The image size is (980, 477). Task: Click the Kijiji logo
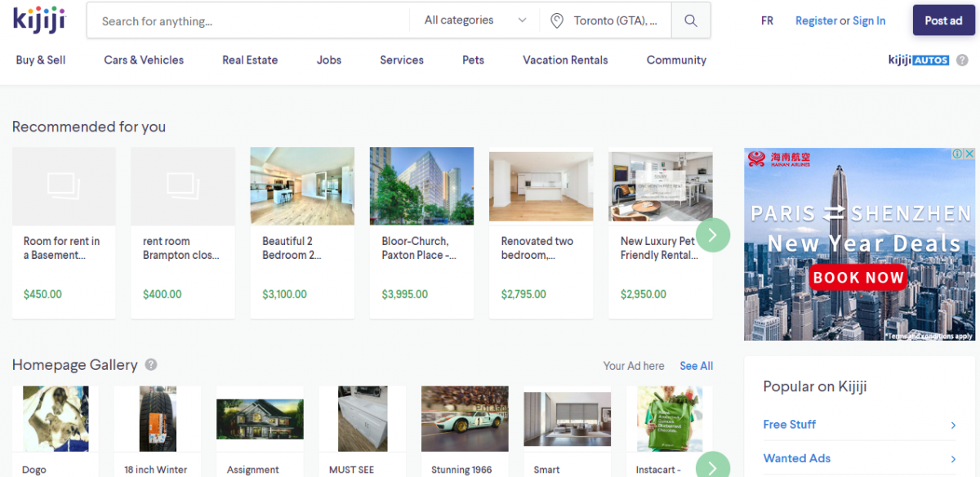pos(38,20)
